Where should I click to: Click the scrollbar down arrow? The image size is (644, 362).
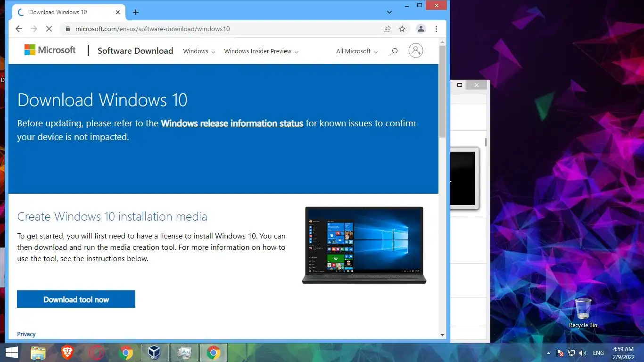(x=442, y=335)
